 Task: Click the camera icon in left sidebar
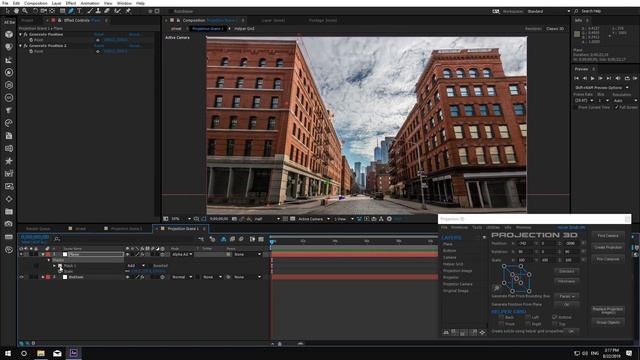point(9,224)
